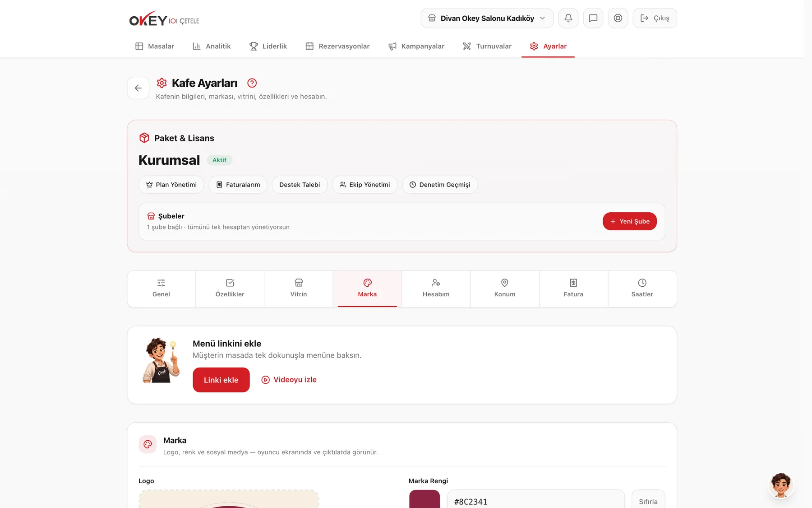
Task: Reset brand color with Sıfırla
Action: pyautogui.click(x=648, y=499)
